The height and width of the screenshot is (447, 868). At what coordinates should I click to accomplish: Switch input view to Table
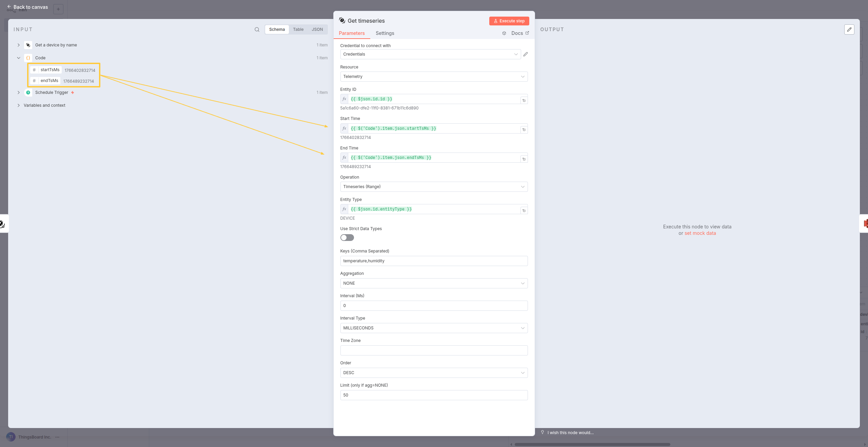[x=298, y=29]
